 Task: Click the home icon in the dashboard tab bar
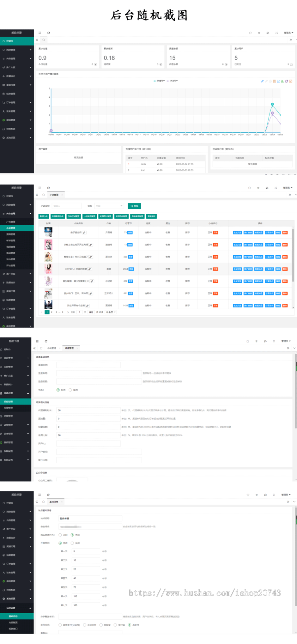click(x=44, y=40)
